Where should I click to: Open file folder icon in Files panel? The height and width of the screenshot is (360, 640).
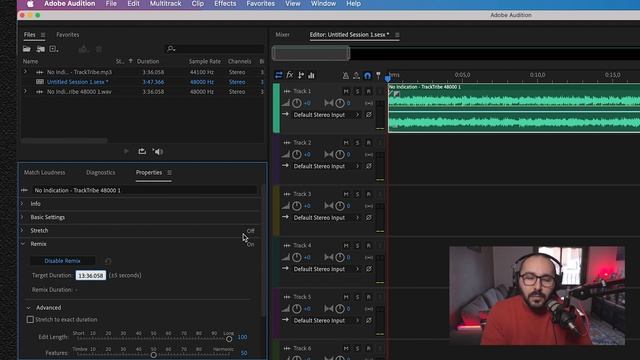(27, 49)
